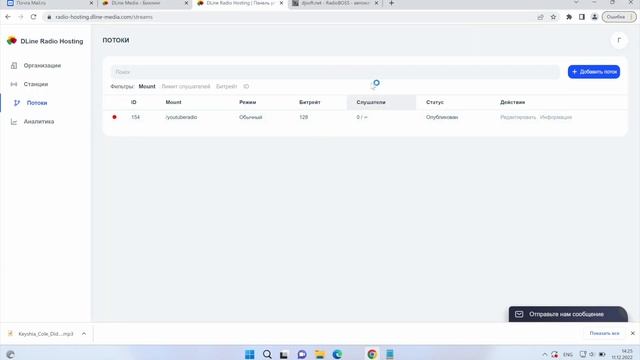
Task: Open File Explorer from the taskbar
Action: tap(320, 354)
